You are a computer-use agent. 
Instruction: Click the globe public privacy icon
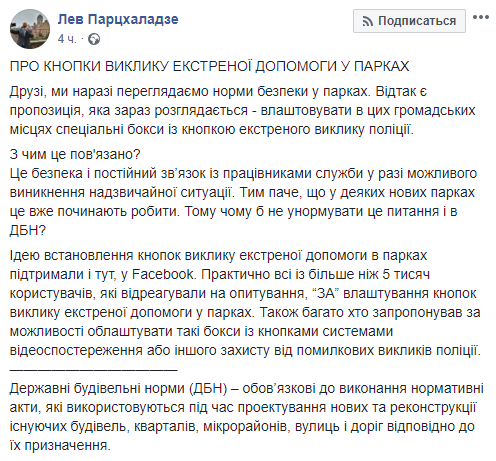[x=94, y=39]
